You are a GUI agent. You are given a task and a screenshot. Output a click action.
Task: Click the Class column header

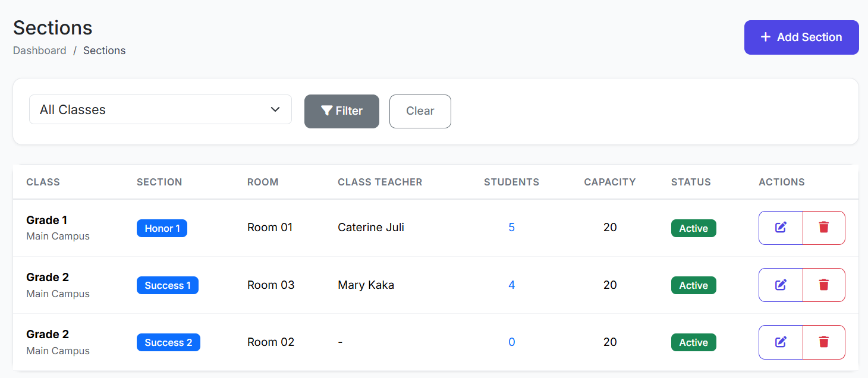pos(43,182)
